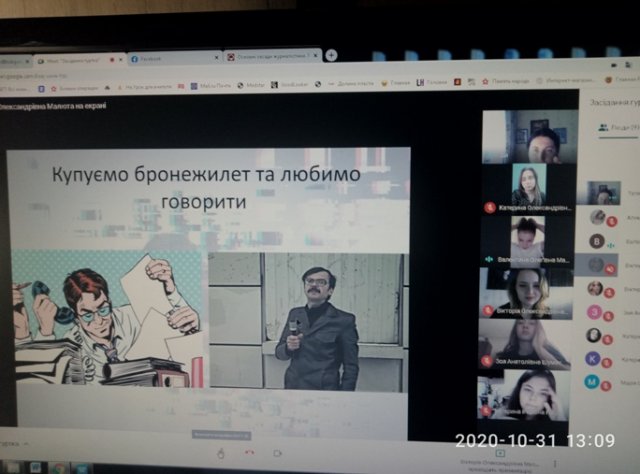The height and width of the screenshot is (474, 640).
Task: Toggle the camera button in call bar
Action: tap(278, 453)
